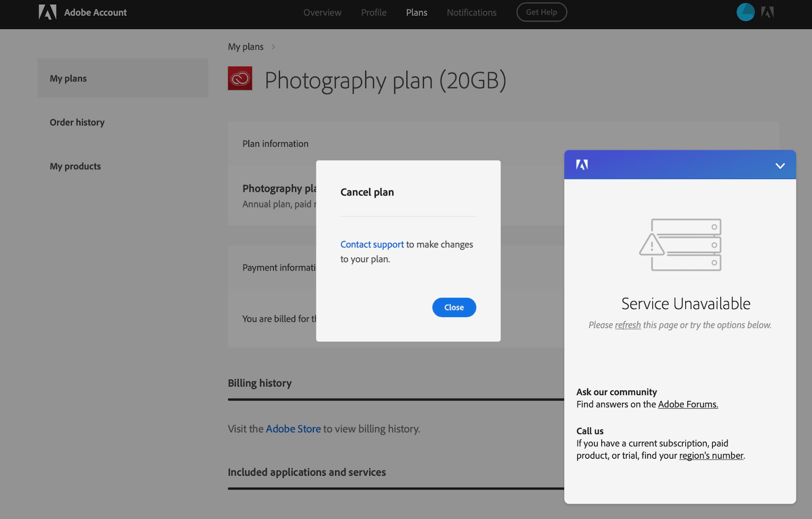This screenshot has width=812, height=519.
Task: Close the Cancel plan dialog
Action: 454,307
